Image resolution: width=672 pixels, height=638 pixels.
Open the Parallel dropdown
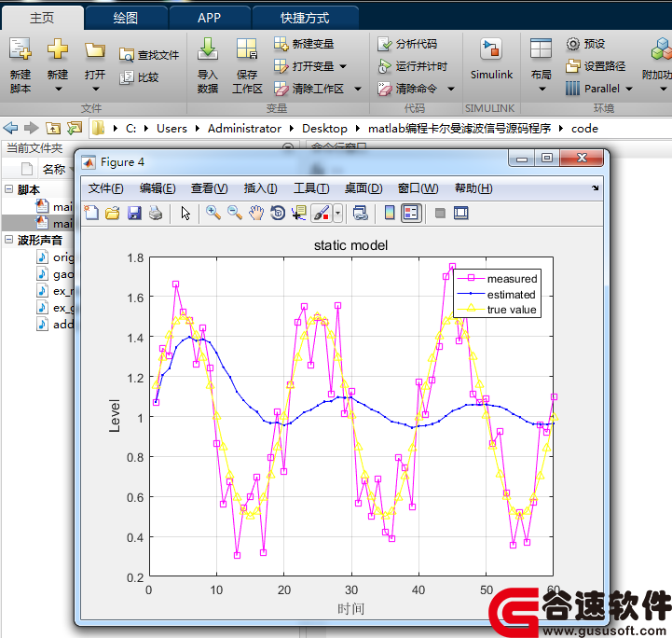(599, 89)
